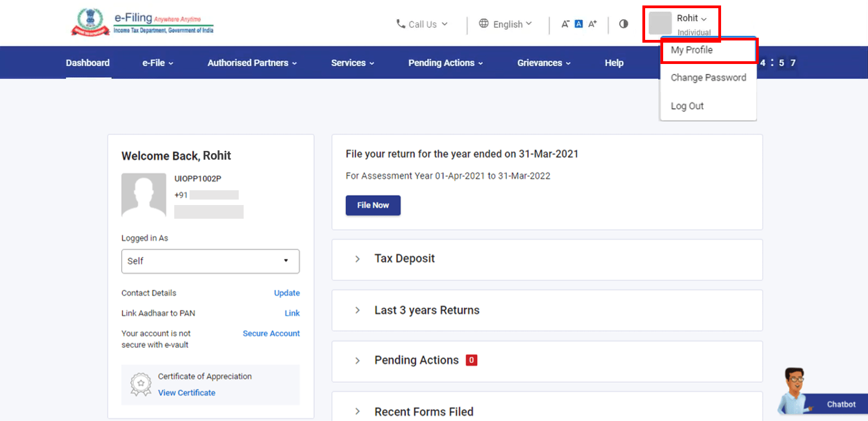This screenshot has width=868, height=421.
Task: Increase the page font size
Action: pyautogui.click(x=593, y=24)
